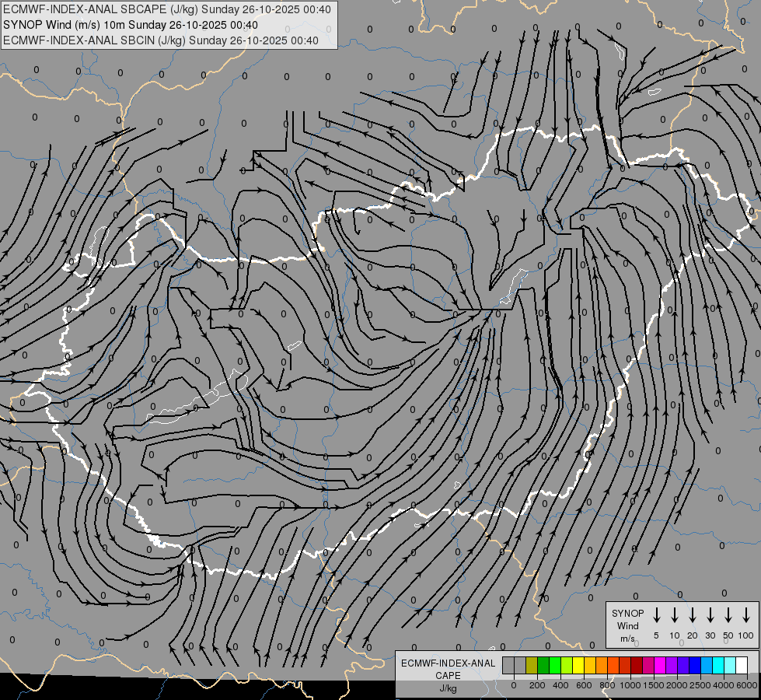Image resolution: width=761 pixels, height=700 pixels.
Task: Click the 20 m/s wind legend arrow
Action: [x=693, y=615]
